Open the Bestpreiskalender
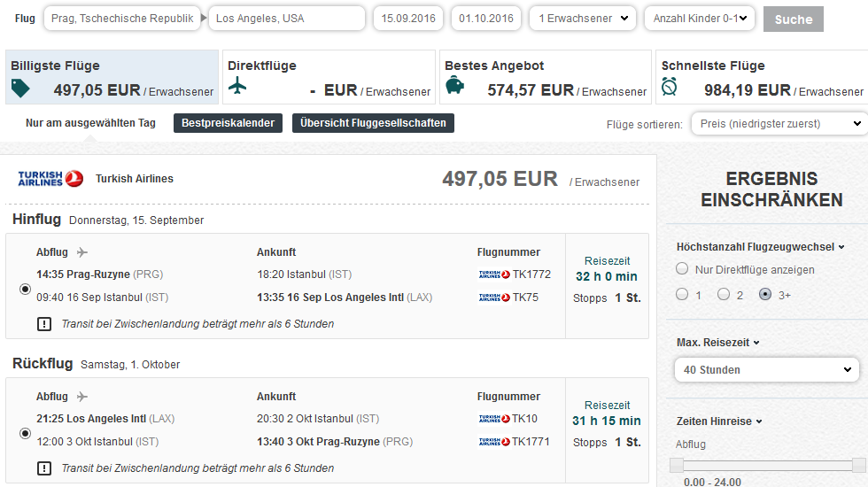868x487 pixels. [229, 123]
